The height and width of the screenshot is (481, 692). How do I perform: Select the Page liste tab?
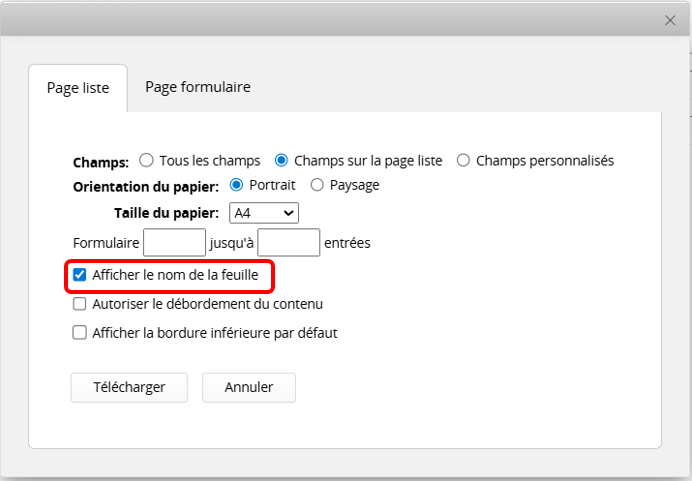tap(78, 88)
